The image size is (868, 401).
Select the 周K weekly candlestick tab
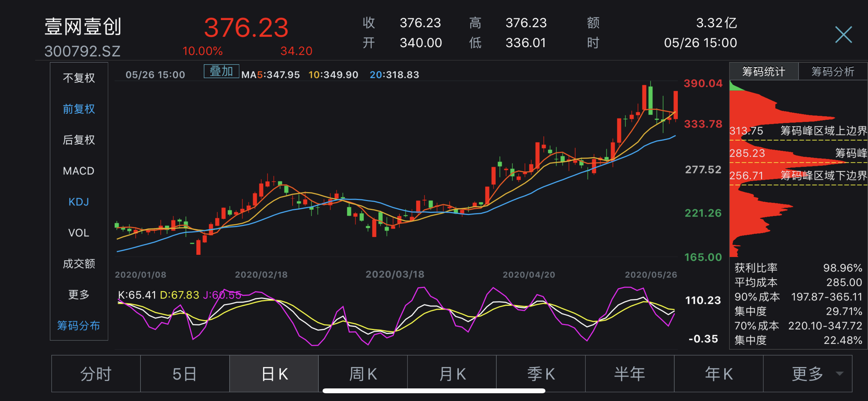click(x=363, y=374)
